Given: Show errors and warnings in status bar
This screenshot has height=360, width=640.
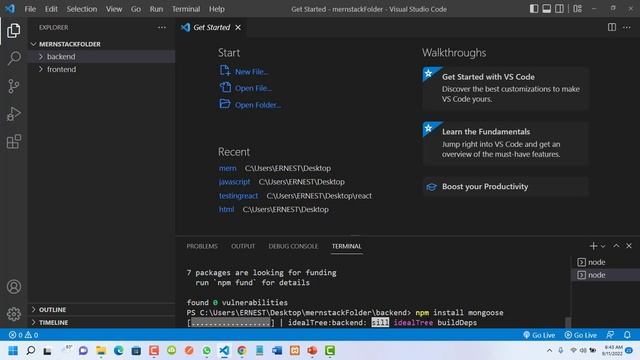Looking at the screenshot, I should [23, 335].
